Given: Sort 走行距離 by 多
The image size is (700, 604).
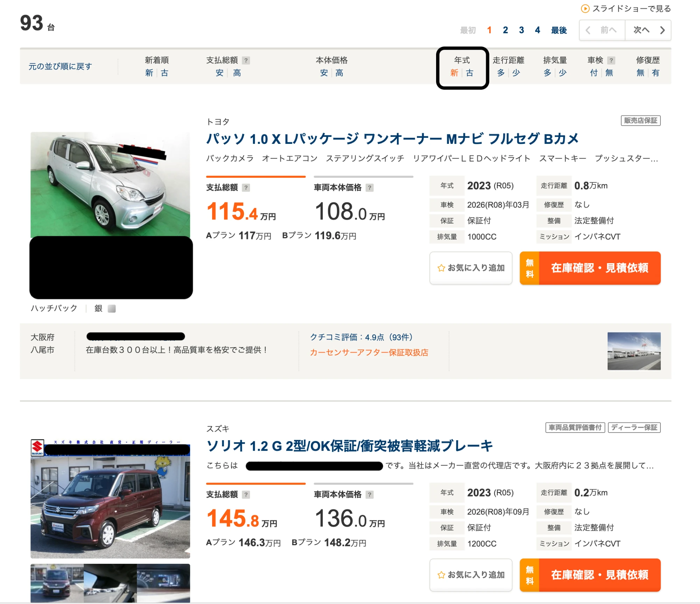Looking at the screenshot, I should 501,73.
